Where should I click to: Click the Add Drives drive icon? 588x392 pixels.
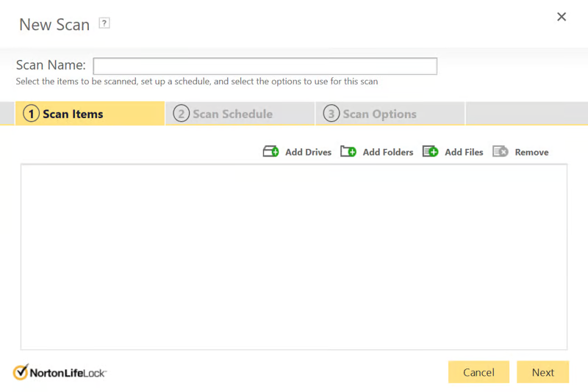pos(270,152)
